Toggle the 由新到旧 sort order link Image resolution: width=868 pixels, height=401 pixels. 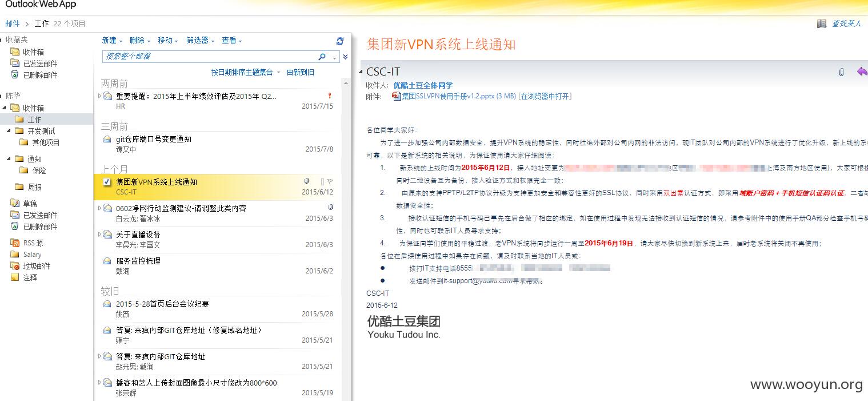pos(301,73)
